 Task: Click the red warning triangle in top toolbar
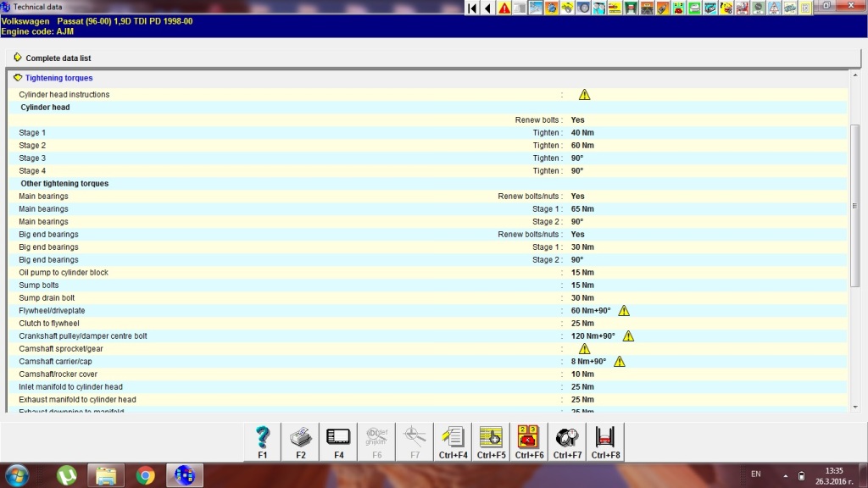pyautogui.click(x=504, y=8)
